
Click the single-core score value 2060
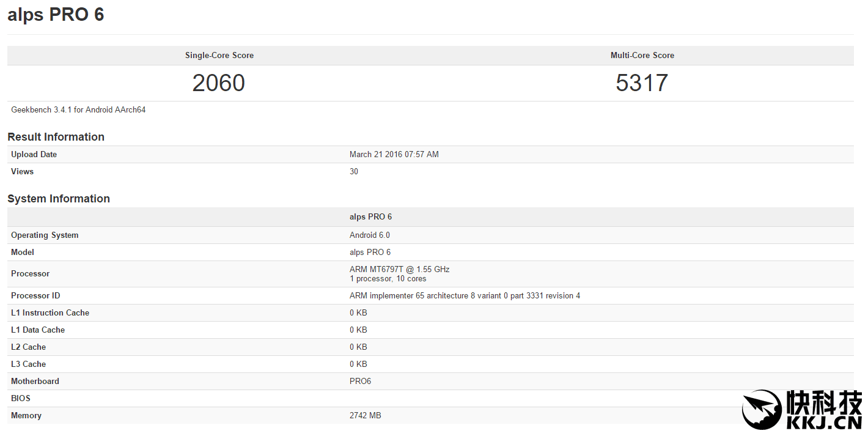(x=218, y=83)
